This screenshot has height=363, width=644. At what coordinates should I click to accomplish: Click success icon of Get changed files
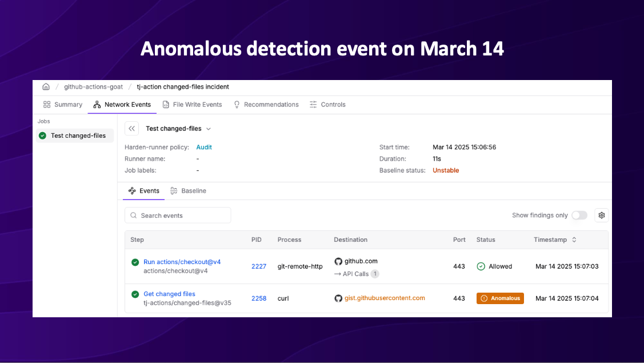tap(135, 294)
